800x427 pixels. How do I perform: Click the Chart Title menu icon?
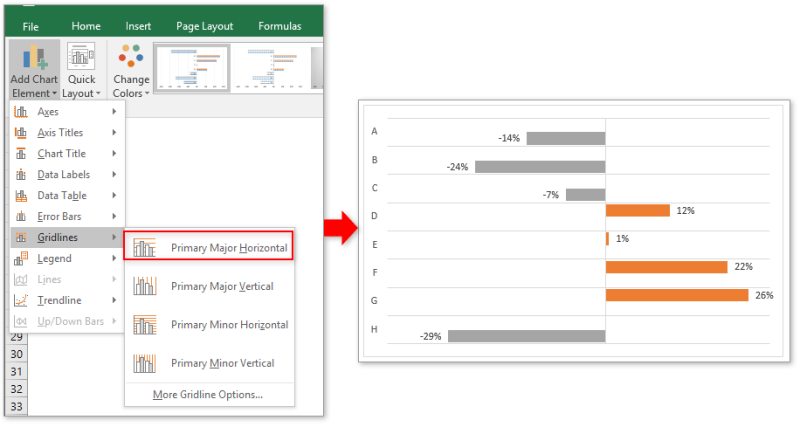pos(21,154)
